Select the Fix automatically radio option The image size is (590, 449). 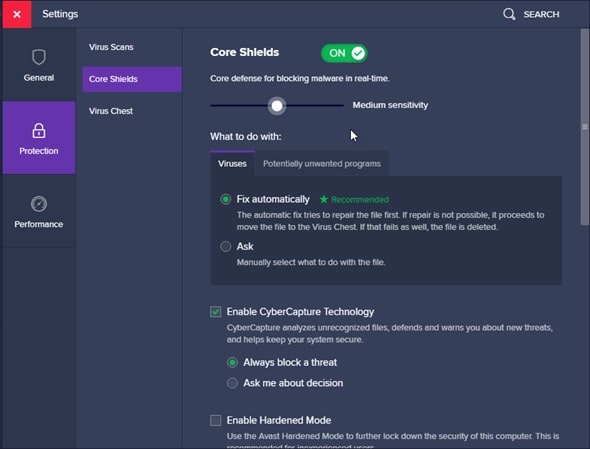click(225, 199)
